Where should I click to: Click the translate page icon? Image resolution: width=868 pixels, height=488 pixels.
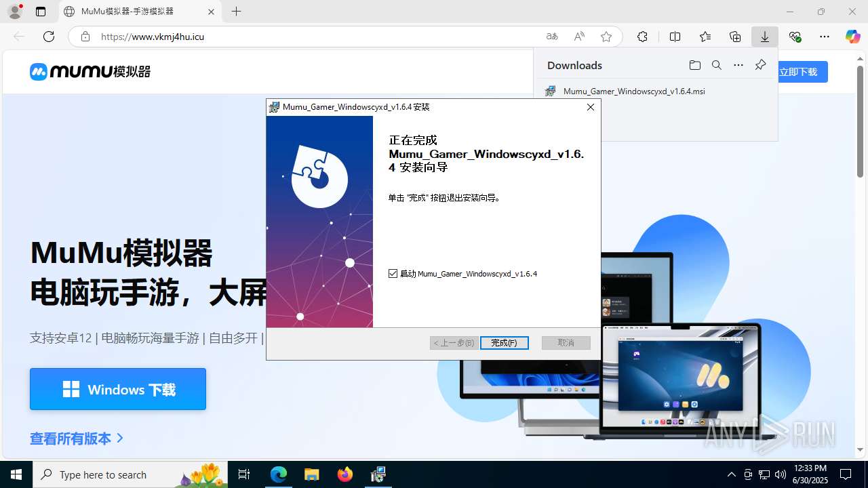pyautogui.click(x=552, y=37)
